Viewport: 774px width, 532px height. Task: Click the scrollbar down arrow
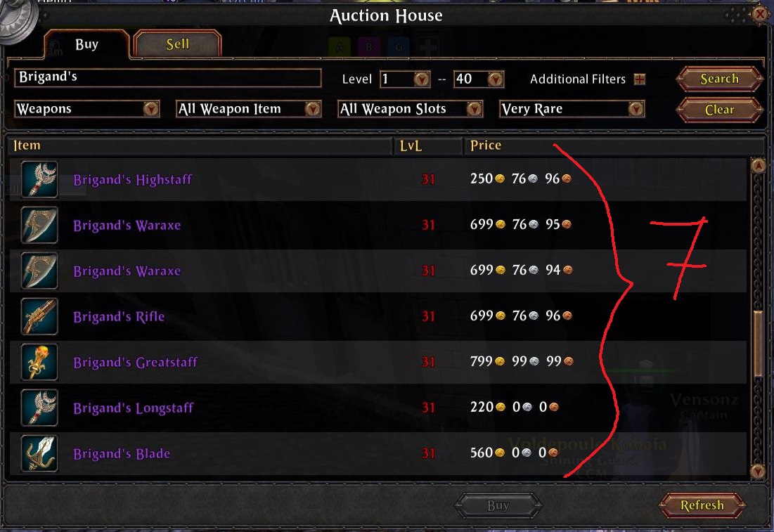point(758,470)
